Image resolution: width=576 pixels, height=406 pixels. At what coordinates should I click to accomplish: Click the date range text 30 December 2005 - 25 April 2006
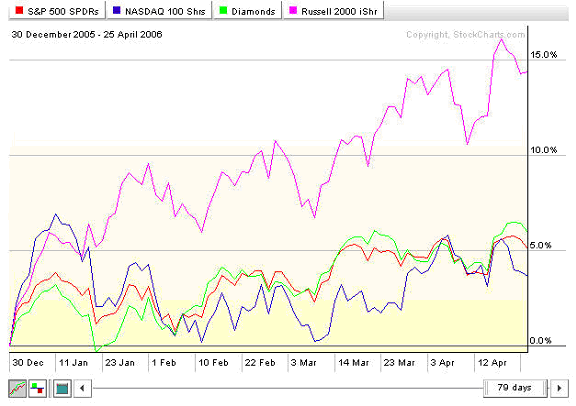[x=87, y=35]
